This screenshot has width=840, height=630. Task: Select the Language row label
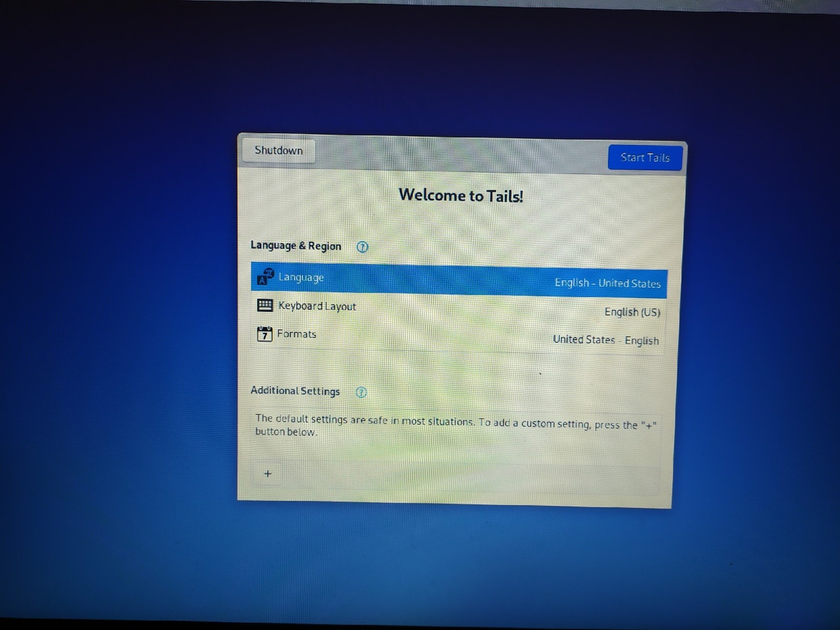pyautogui.click(x=301, y=277)
